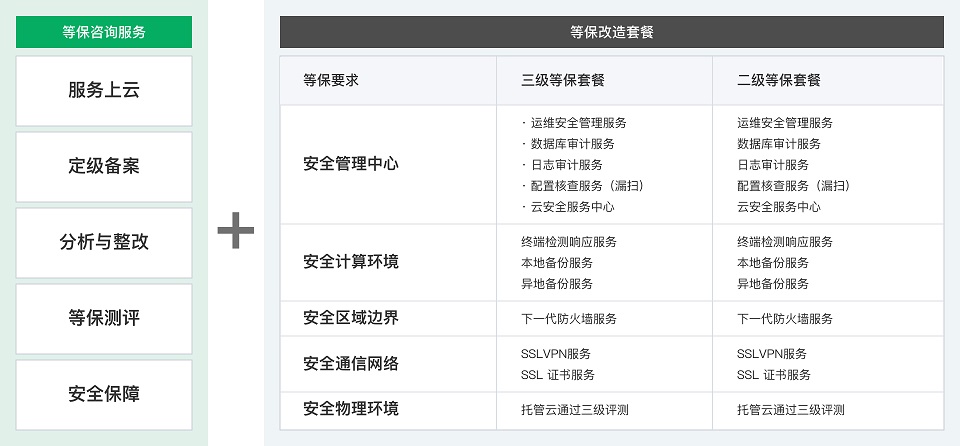Click 托管云通过三级评测 in the 二级 column
Screen dimensions: 960x446
click(x=790, y=410)
